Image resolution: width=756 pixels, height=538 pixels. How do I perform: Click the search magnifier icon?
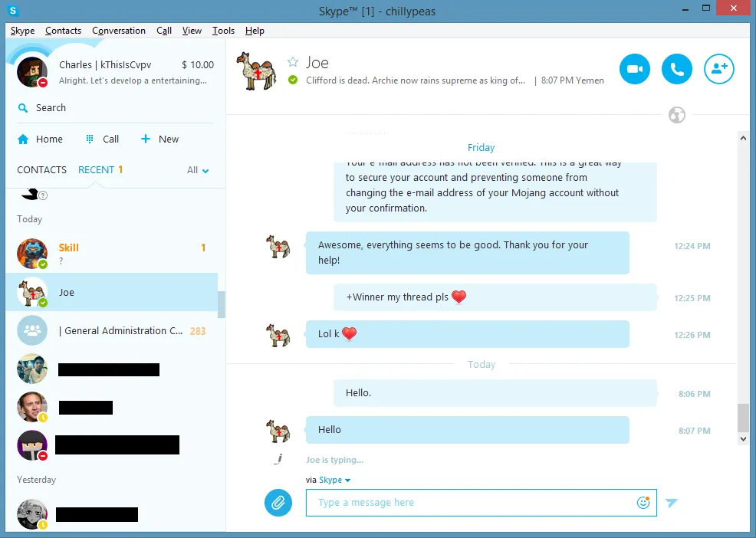coord(23,108)
